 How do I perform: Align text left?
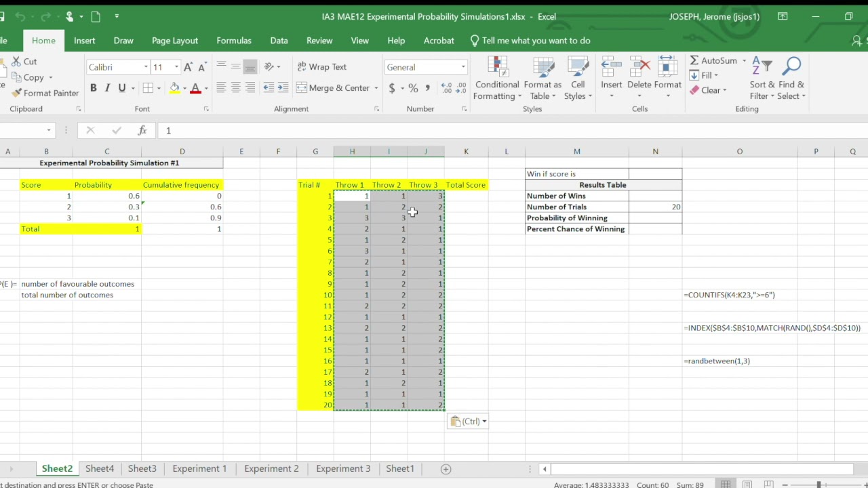(221, 88)
